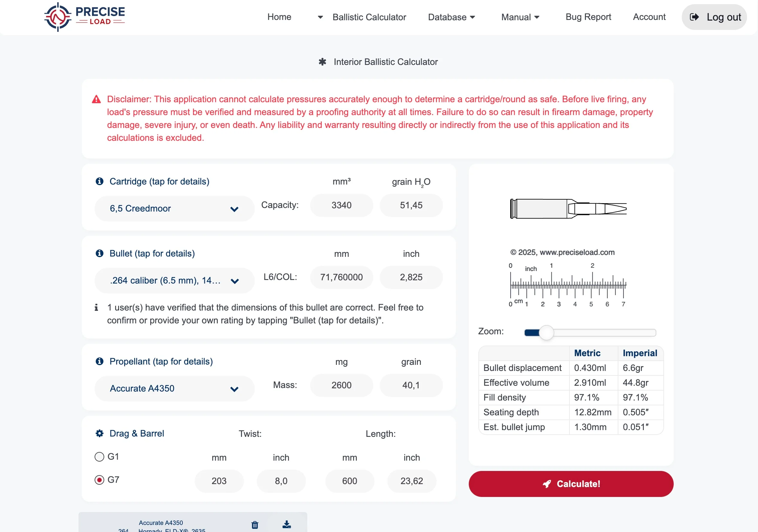Click the COL inch field 2,825
Screen dimensions: 758x532
click(411, 277)
